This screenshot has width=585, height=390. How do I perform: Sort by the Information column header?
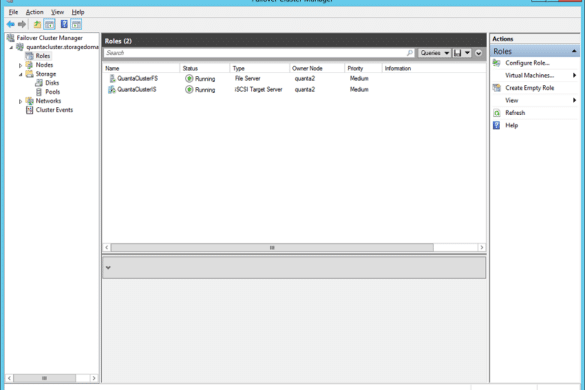click(x=434, y=68)
